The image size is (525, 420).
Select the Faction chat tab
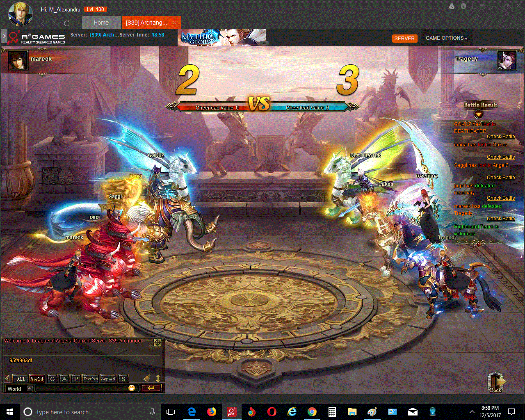coord(90,379)
